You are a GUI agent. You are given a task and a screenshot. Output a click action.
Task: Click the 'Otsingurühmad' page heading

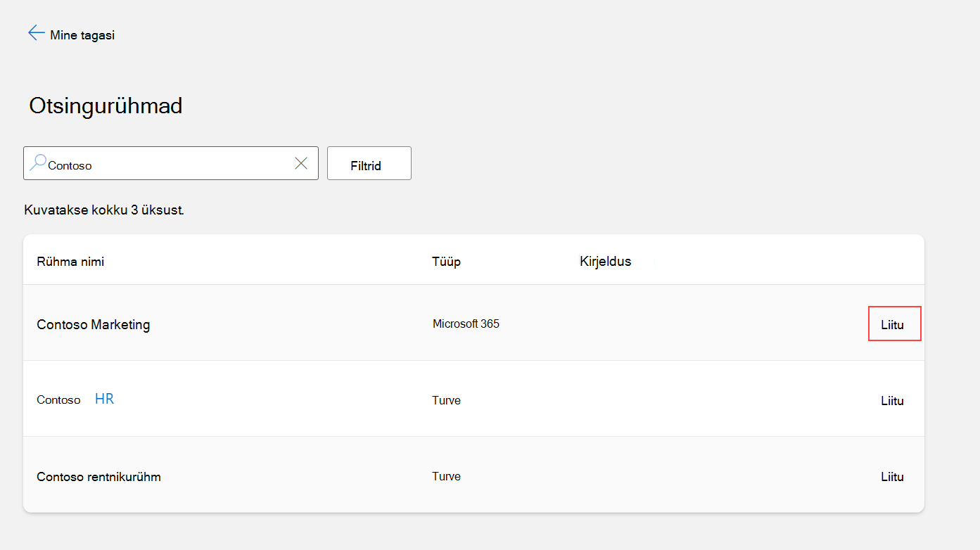point(106,106)
